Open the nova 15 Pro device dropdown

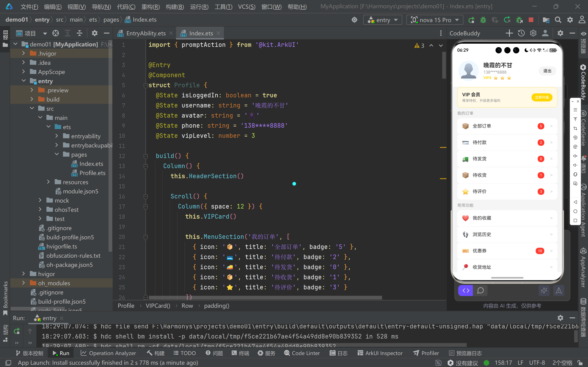(x=435, y=20)
